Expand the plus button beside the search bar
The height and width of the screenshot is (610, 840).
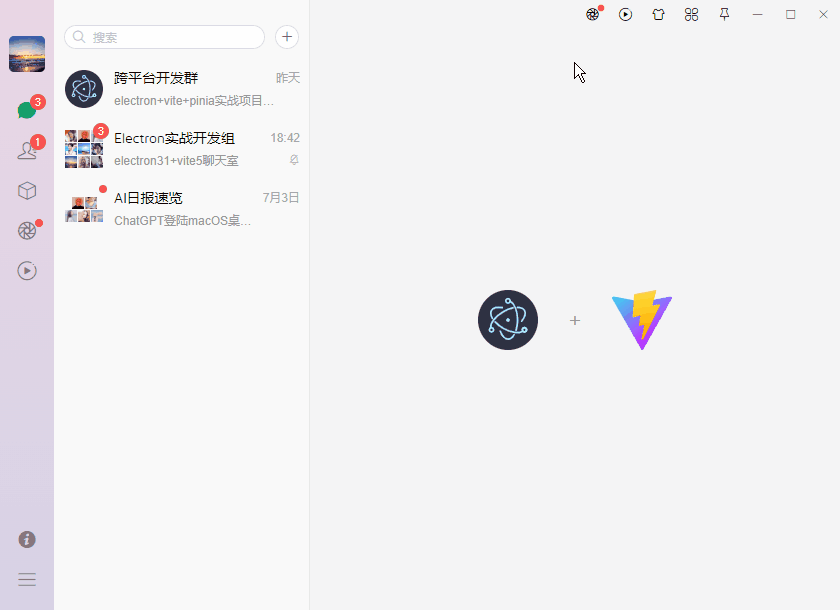[287, 36]
